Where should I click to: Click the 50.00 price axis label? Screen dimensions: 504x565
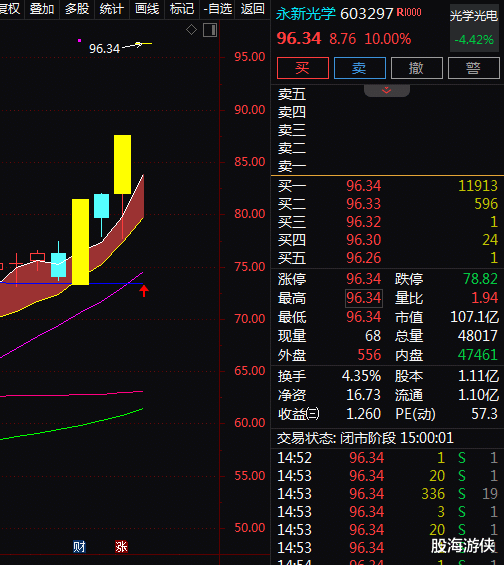pyautogui.click(x=250, y=528)
